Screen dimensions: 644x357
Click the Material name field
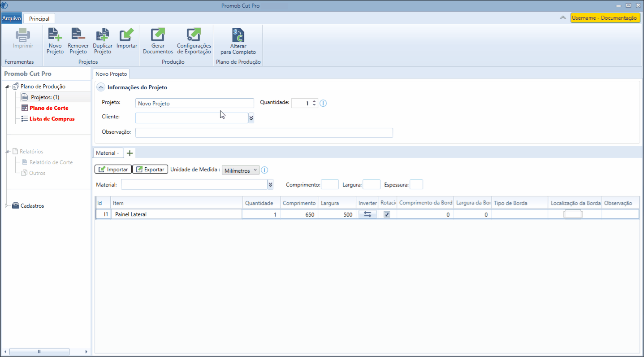coord(194,184)
